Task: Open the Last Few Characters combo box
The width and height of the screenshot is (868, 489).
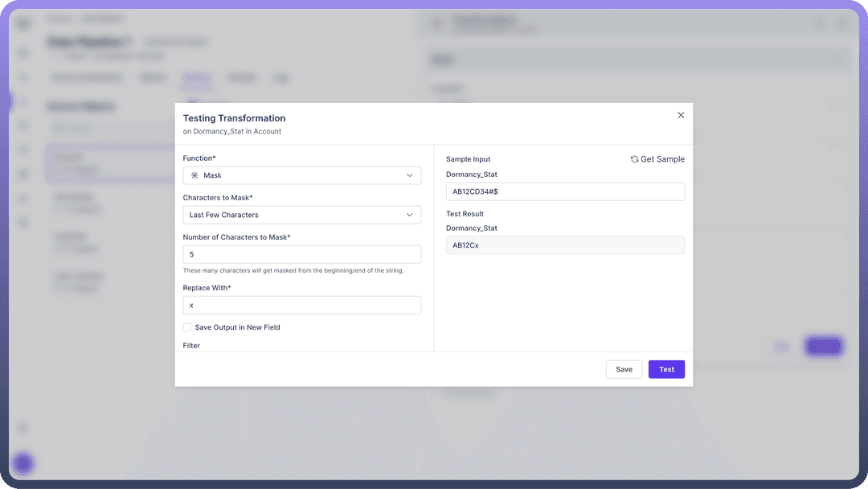Action: click(x=301, y=215)
